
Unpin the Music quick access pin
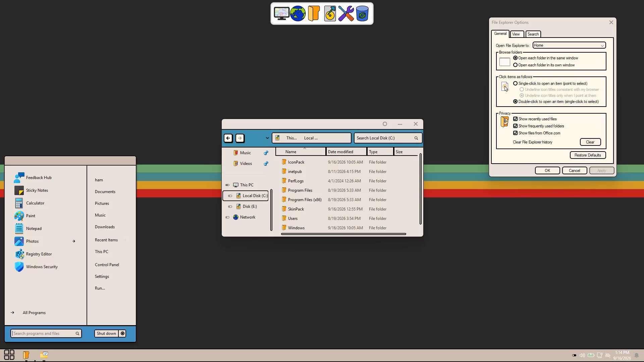[266, 153]
